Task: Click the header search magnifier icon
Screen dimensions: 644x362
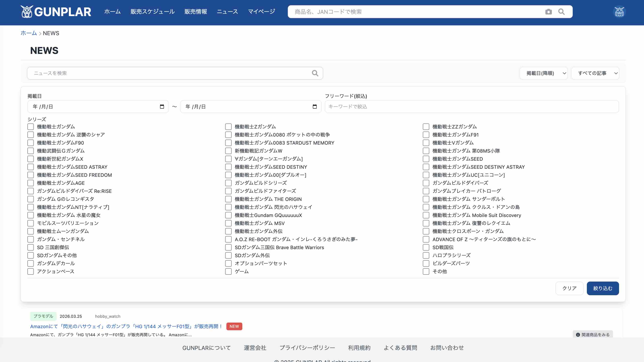Action: point(561,12)
